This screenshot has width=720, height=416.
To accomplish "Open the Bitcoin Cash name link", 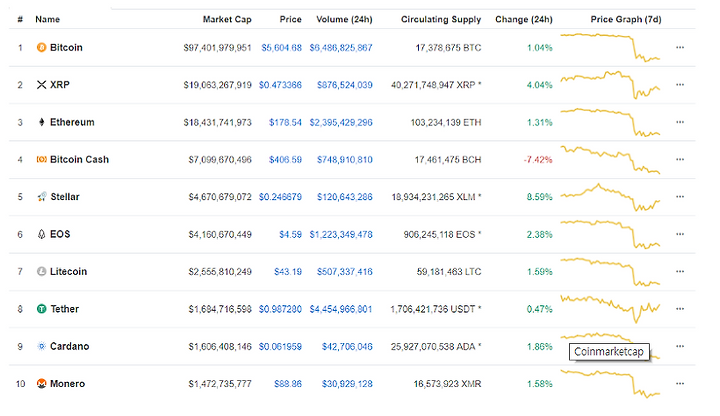I will pos(79,159).
